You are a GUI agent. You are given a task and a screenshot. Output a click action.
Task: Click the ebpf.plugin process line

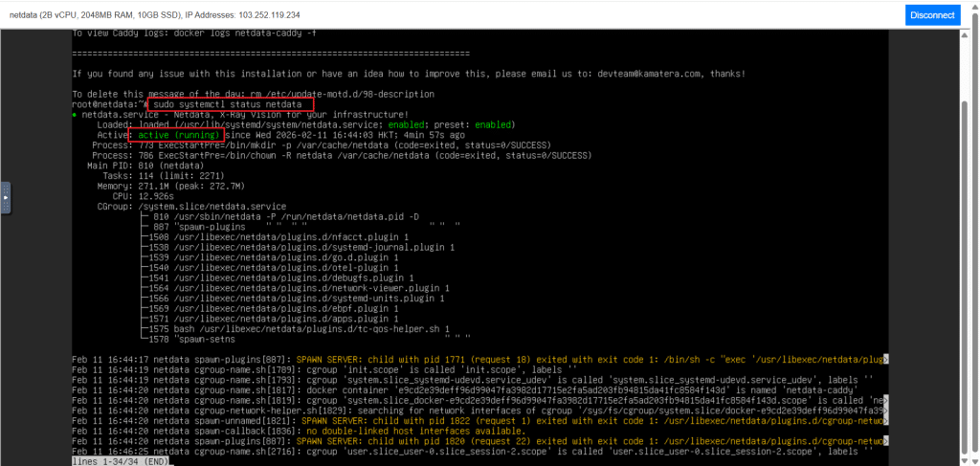[270, 308]
